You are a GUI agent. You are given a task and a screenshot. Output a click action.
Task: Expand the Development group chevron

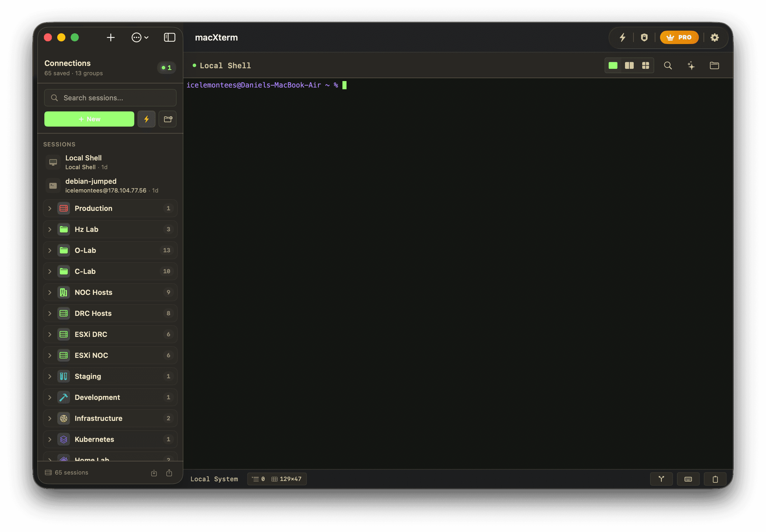pyautogui.click(x=50, y=397)
